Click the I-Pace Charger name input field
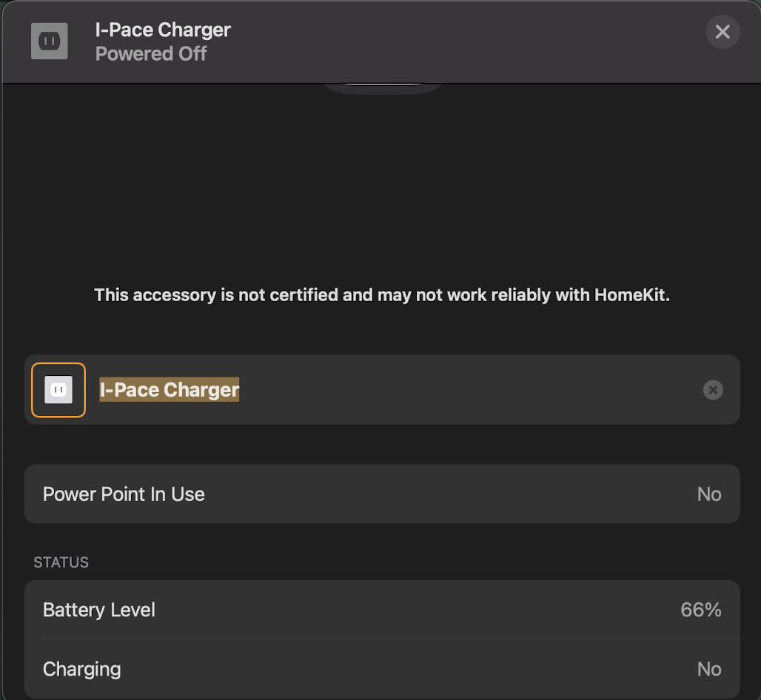 pyautogui.click(x=444, y=390)
